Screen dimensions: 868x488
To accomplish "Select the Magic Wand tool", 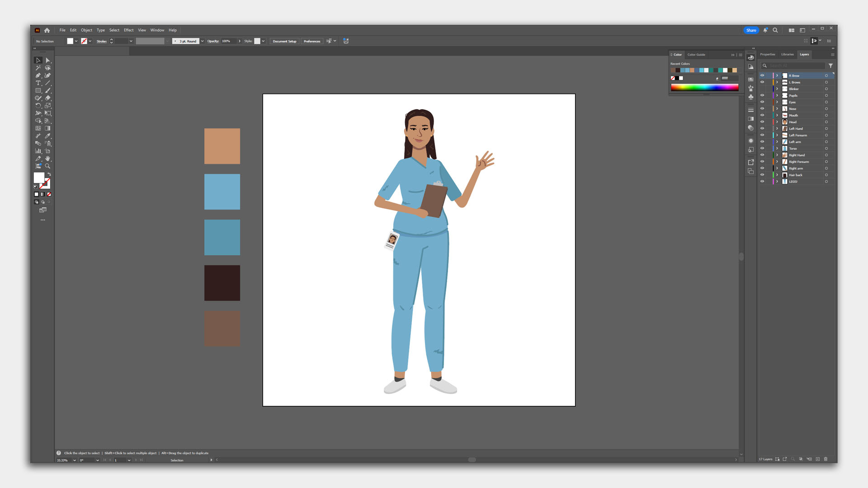I will (38, 68).
